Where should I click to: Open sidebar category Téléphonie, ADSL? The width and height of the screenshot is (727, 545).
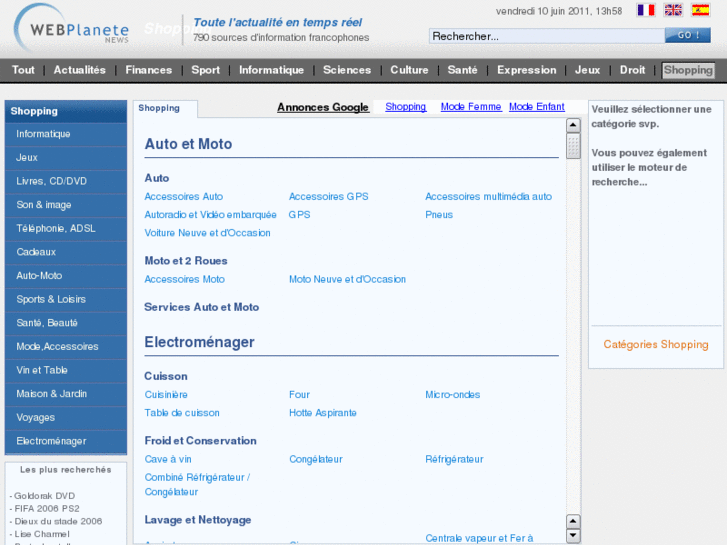click(x=66, y=229)
